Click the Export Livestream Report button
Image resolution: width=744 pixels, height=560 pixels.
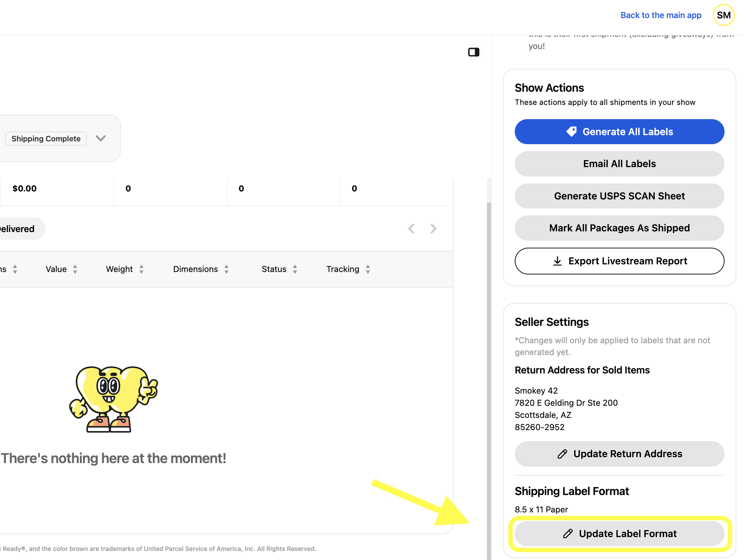pos(619,260)
